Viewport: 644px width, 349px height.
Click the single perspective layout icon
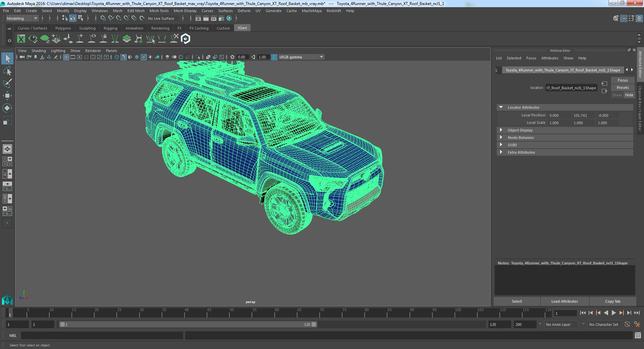coord(7,149)
